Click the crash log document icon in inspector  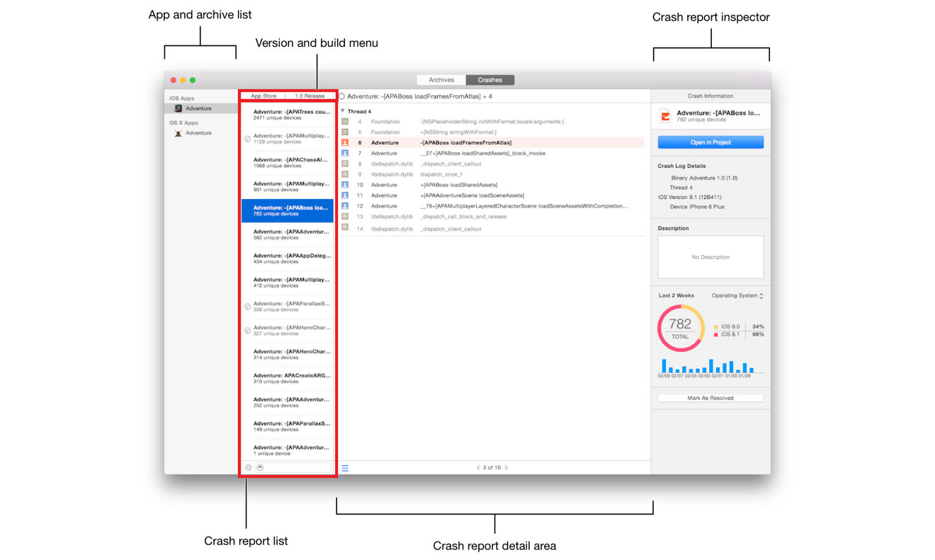[664, 115]
